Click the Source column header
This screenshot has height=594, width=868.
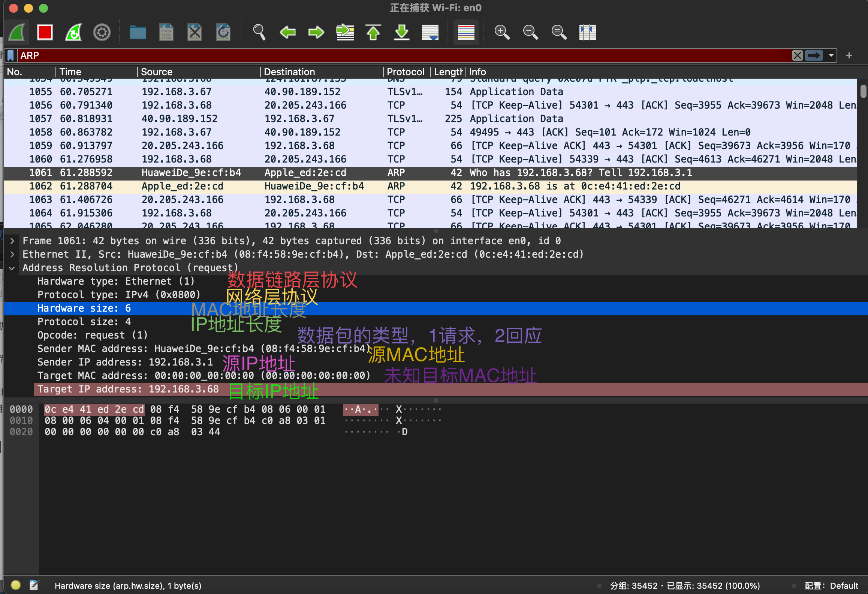tap(157, 72)
